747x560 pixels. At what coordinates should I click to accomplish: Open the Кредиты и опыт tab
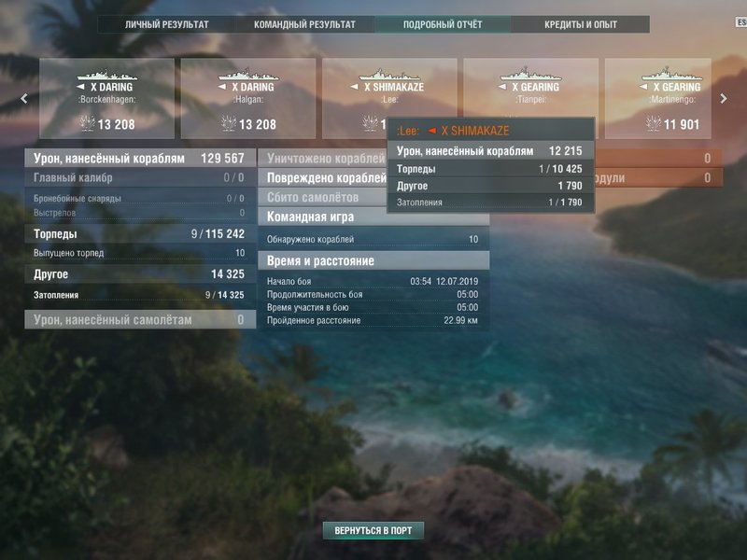pyautogui.click(x=580, y=24)
